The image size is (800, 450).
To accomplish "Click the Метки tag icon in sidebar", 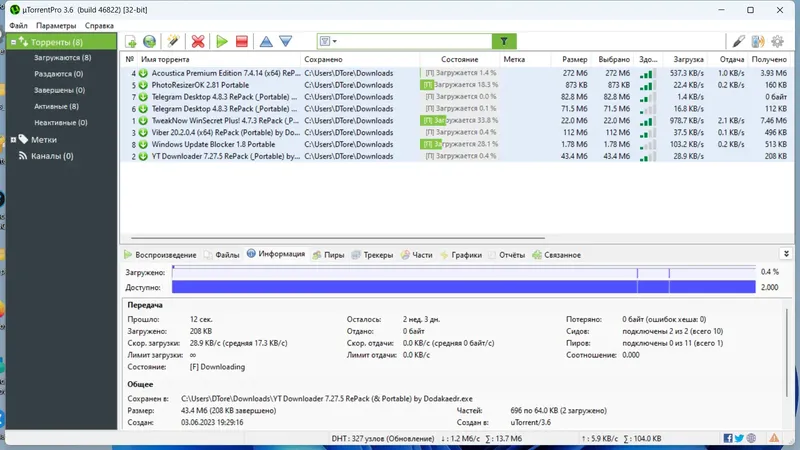I will (x=23, y=139).
